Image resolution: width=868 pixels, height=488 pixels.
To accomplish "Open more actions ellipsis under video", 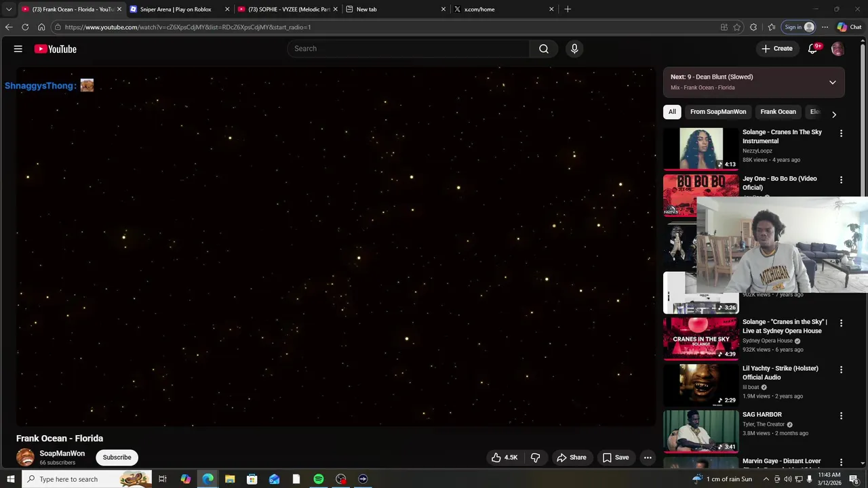I will (648, 457).
